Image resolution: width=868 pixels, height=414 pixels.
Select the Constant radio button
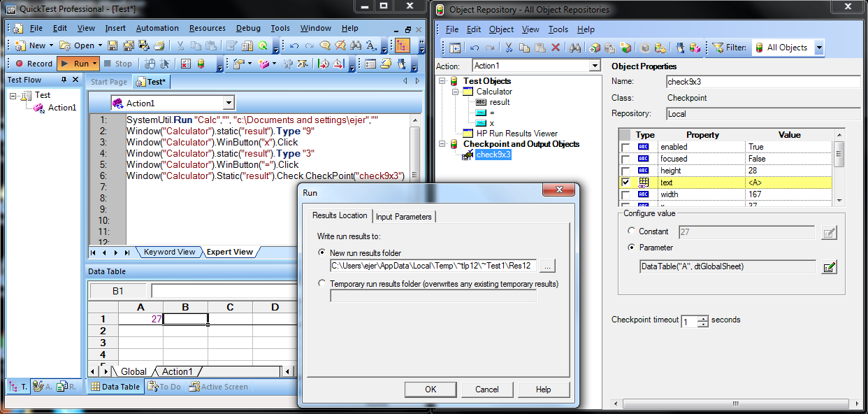[632, 231]
